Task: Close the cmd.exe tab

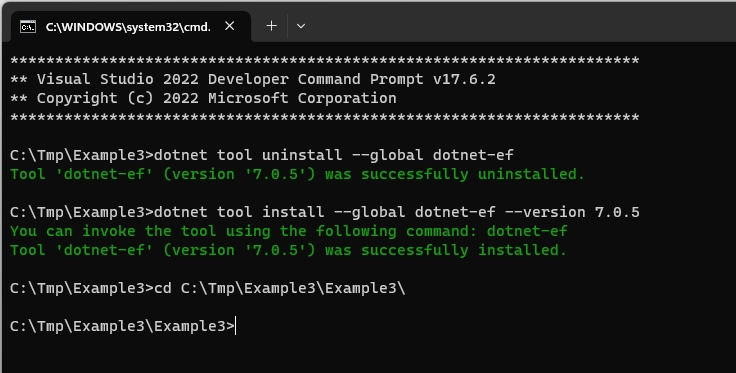Action: click(x=230, y=26)
